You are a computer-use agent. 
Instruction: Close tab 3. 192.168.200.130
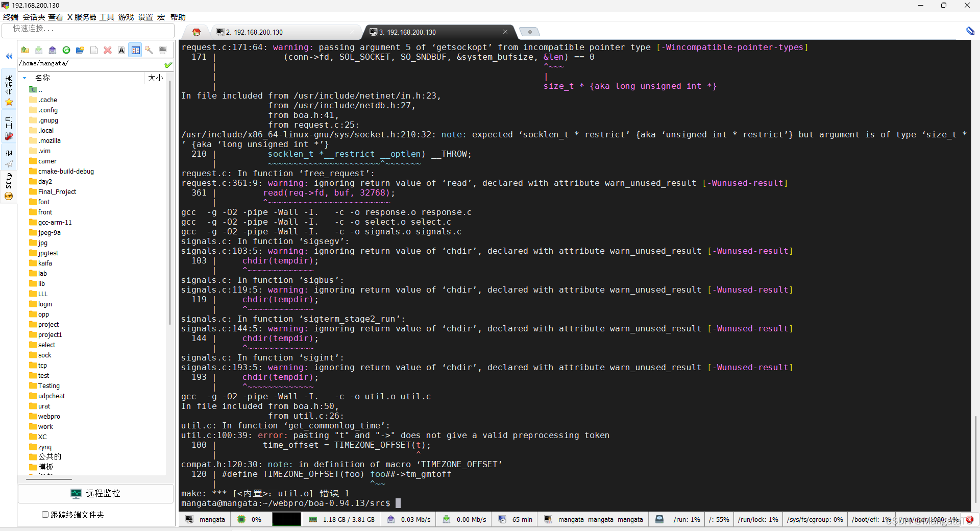505,32
